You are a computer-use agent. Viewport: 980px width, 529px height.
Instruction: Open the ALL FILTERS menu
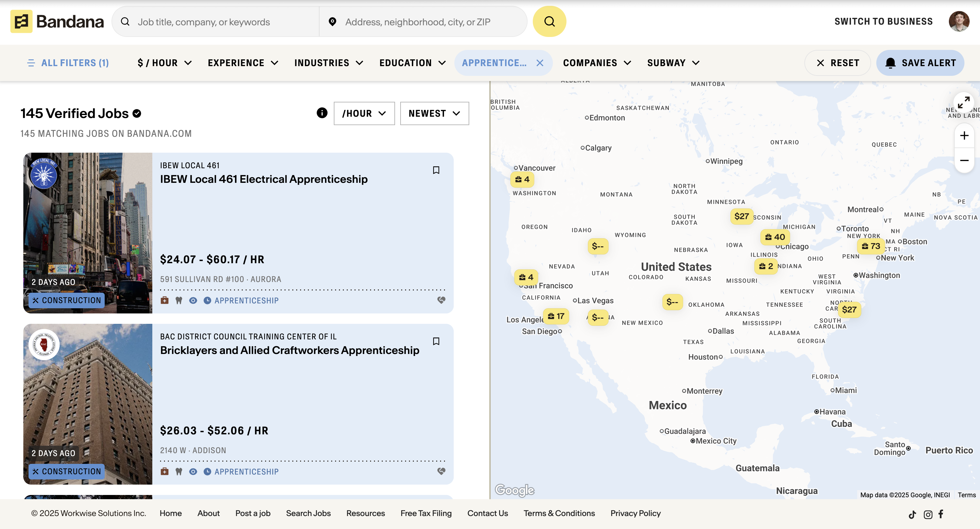pyautogui.click(x=68, y=63)
